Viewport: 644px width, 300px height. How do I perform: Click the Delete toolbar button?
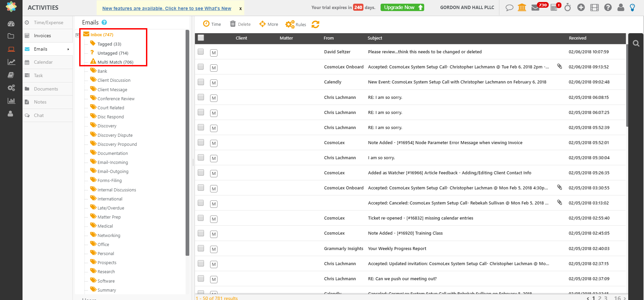click(240, 24)
